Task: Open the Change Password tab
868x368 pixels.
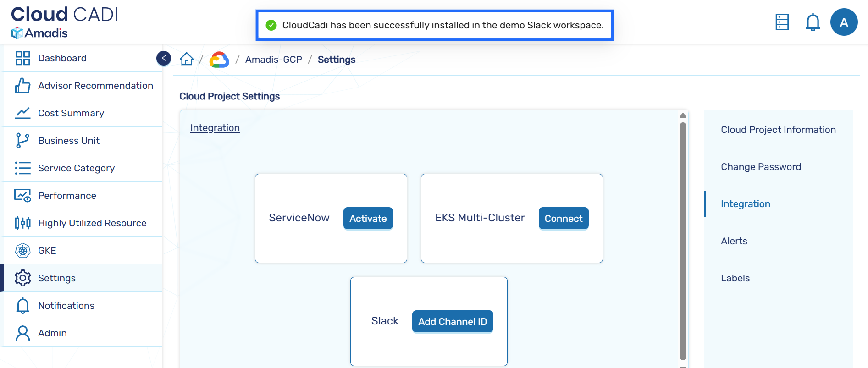Action: pyautogui.click(x=761, y=167)
